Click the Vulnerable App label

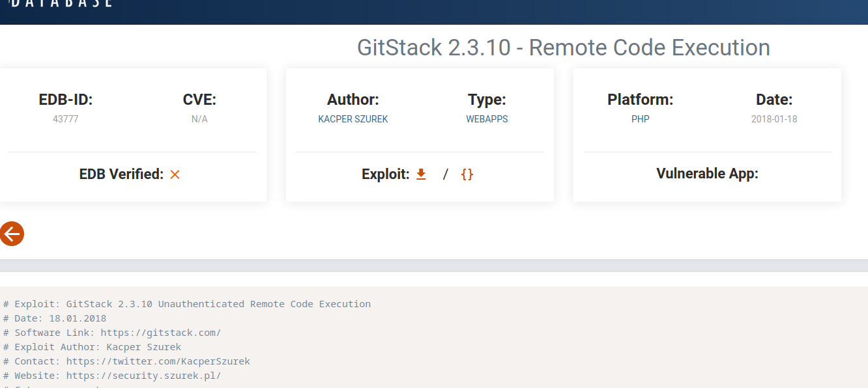pos(708,174)
